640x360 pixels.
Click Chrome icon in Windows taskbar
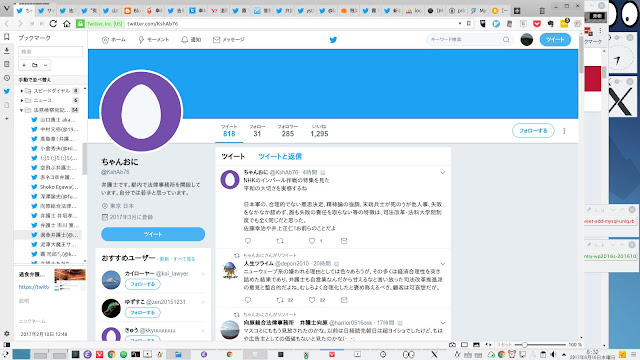[x=111, y=354]
